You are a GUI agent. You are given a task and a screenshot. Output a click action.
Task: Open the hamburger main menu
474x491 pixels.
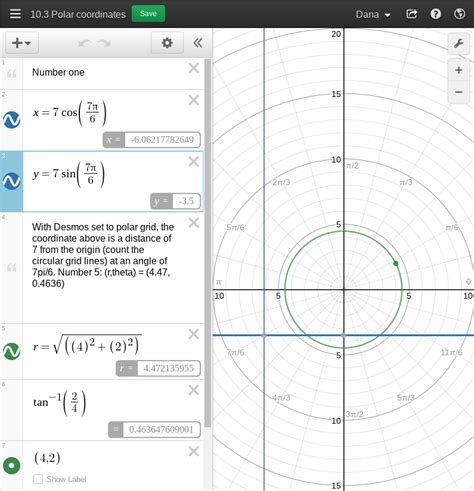[15, 14]
